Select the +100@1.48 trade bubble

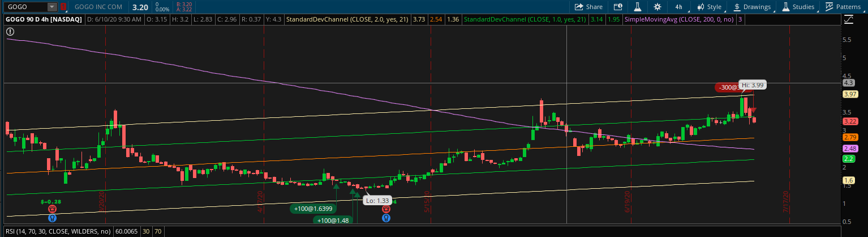pyautogui.click(x=333, y=220)
